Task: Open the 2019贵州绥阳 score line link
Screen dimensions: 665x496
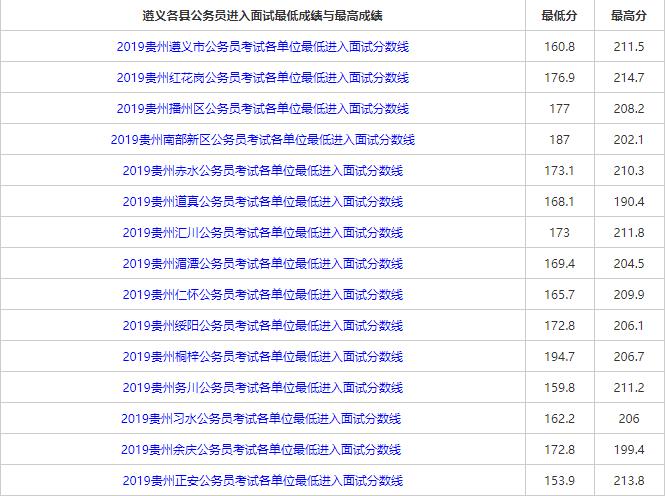Action: tap(262, 325)
